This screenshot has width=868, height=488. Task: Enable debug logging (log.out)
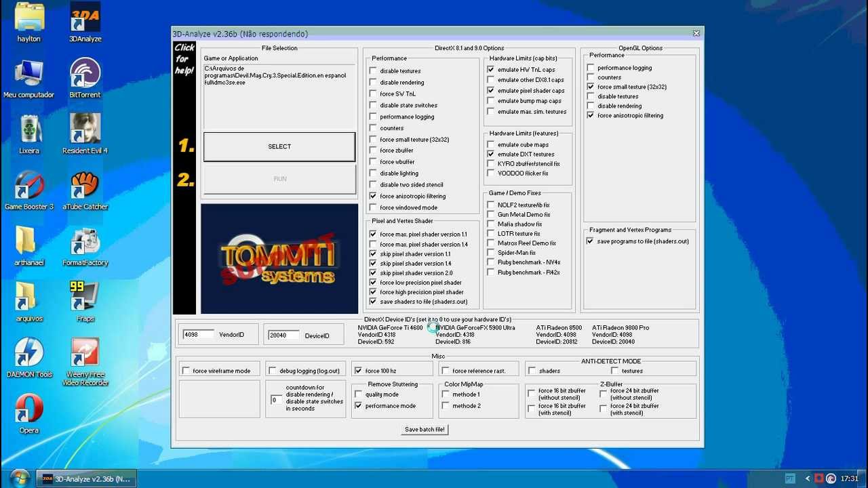pos(273,371)
